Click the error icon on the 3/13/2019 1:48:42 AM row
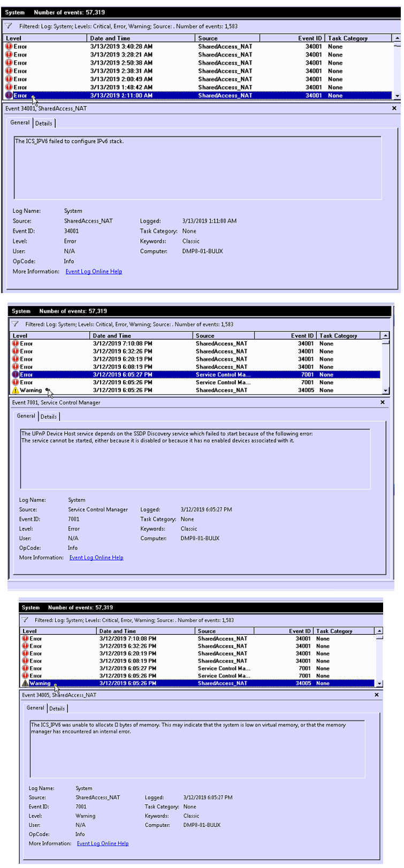The height and width of the screenshot is (868, 404). [x=9, y=87]
